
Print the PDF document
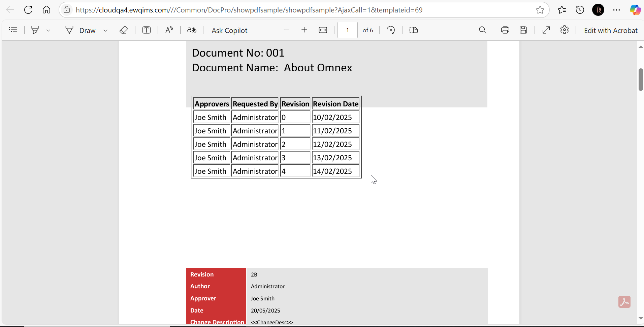point(505,30)
